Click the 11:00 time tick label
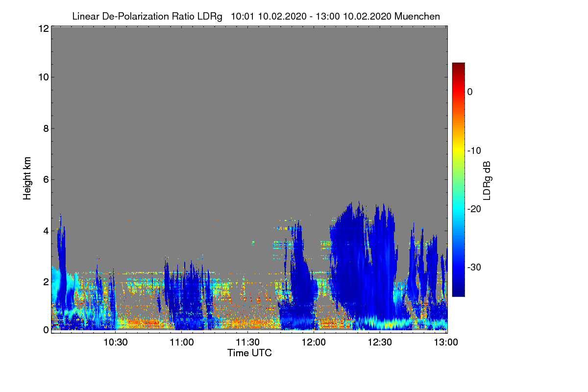 coord(182,343)
